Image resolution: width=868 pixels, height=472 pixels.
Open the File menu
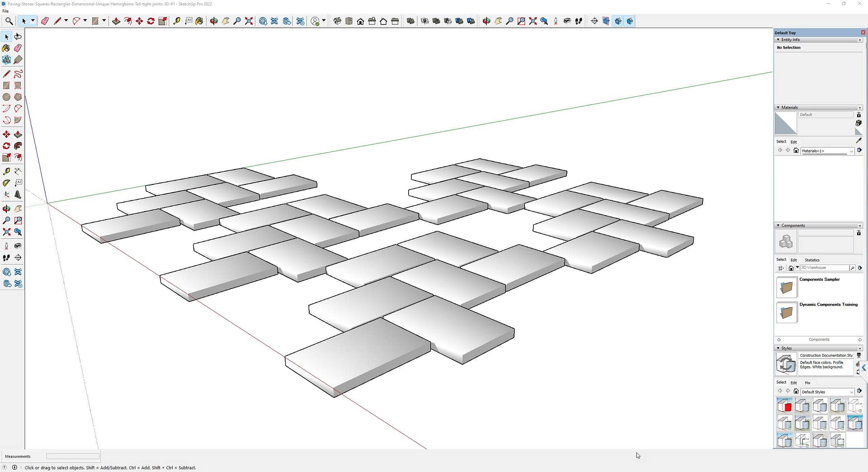[5, 11]
